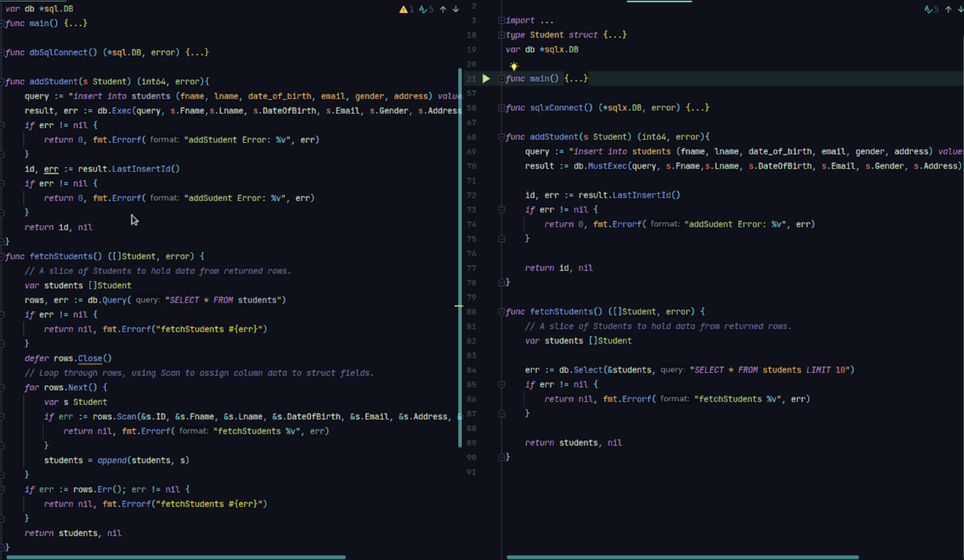This screenshot has width=964, height=560.
Task: Click folded braces of dbSqlConnect in left editor
Action: tap(197, 52)
